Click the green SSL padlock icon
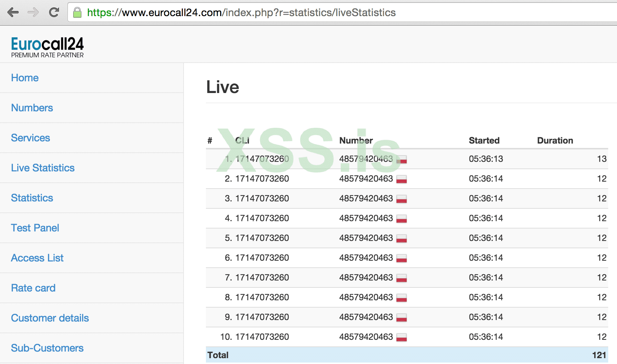The height and width of the screenshot is (364, 617). [x=77, y=13]
